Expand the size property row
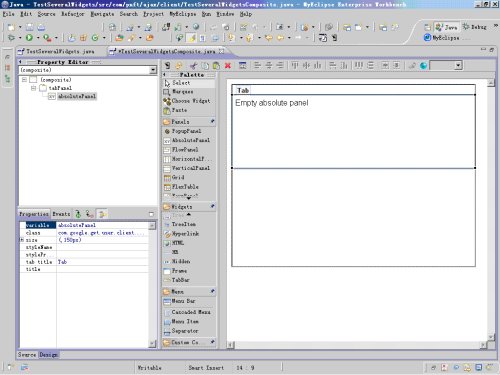The image size is (500, 375). point(22,240)
